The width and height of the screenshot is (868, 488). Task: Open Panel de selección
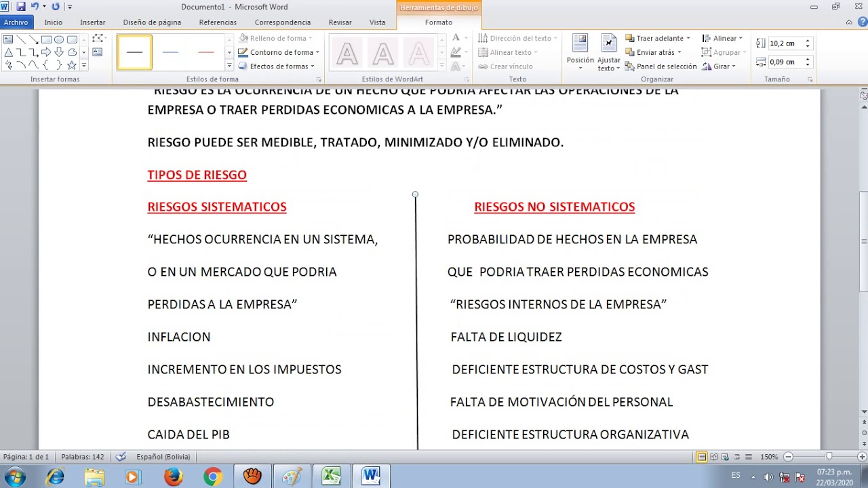point(660,66)
